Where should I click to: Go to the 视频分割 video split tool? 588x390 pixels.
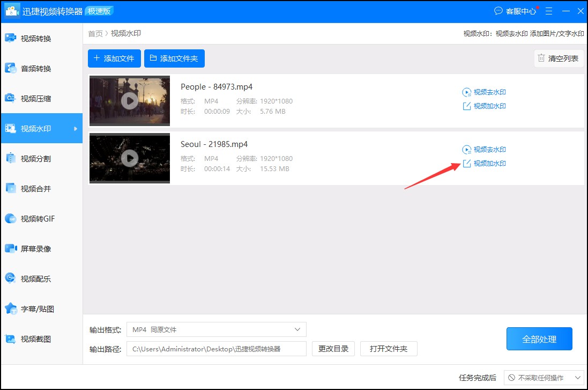click(x=35, y=159)
